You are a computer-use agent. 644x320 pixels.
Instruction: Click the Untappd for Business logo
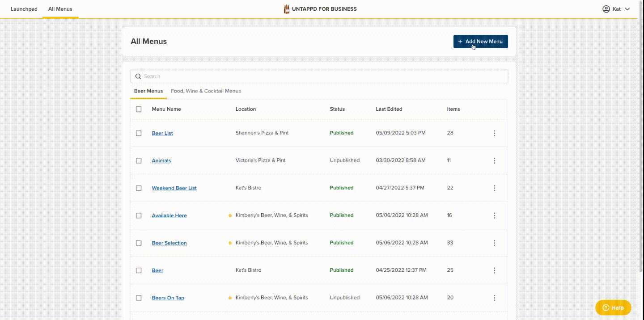pos(320,9)
